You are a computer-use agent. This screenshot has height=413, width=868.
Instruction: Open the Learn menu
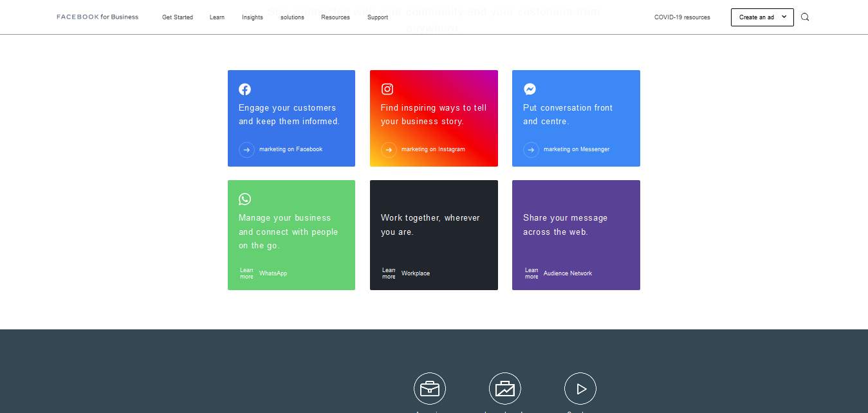[x=217, y=17]
